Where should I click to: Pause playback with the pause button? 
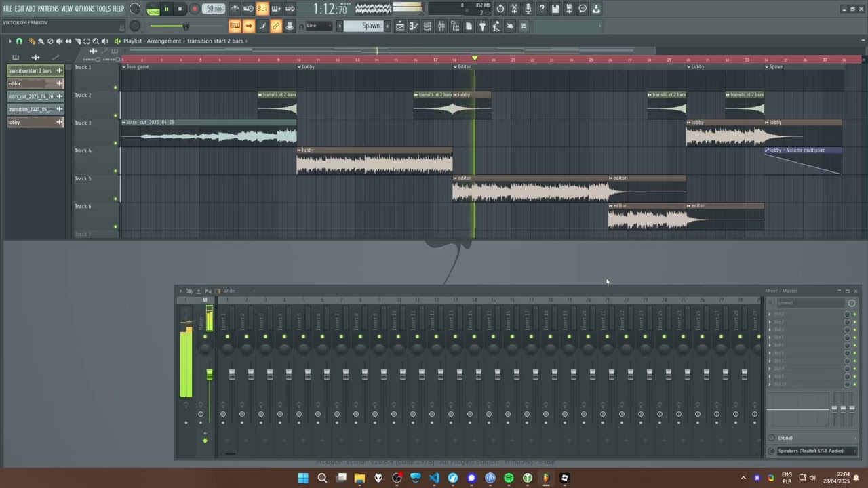[166, 9]
